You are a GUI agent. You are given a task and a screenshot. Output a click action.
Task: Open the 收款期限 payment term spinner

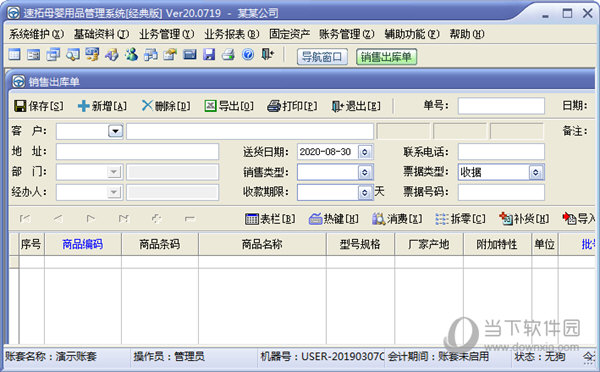365,192
